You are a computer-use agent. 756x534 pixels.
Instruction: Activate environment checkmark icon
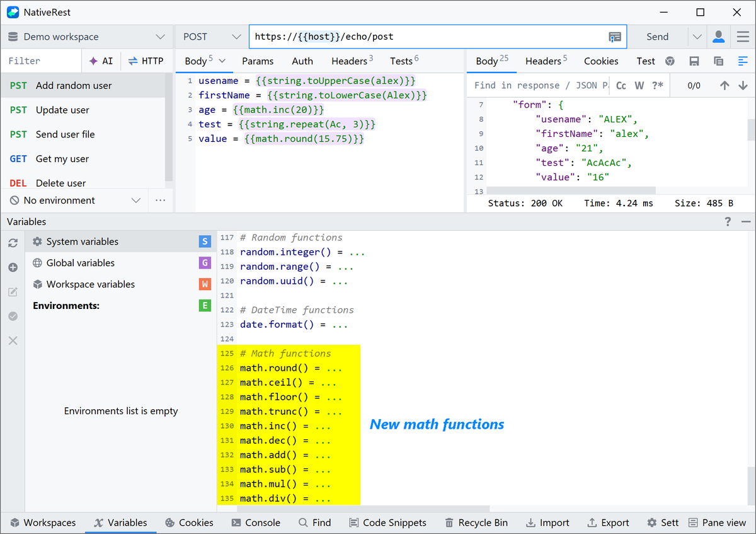[x=13, y=316]
